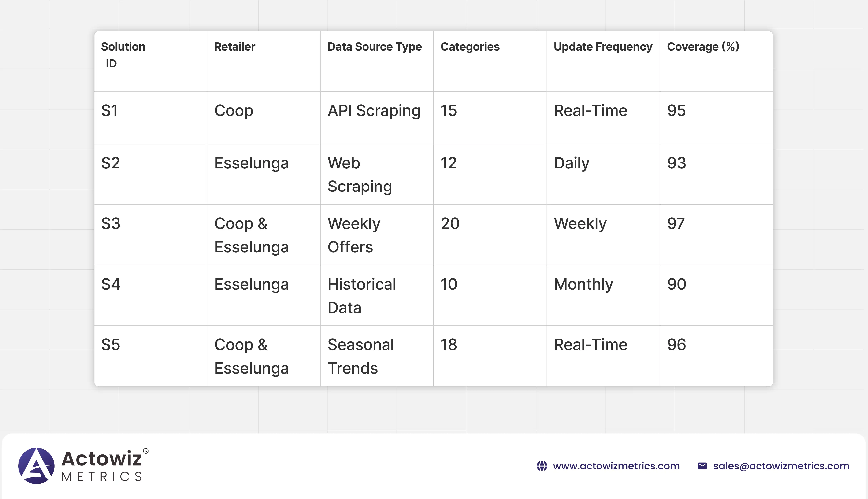868x499 pixels.
Task: Select the Retailer column header
Action: tap(235, 47)
